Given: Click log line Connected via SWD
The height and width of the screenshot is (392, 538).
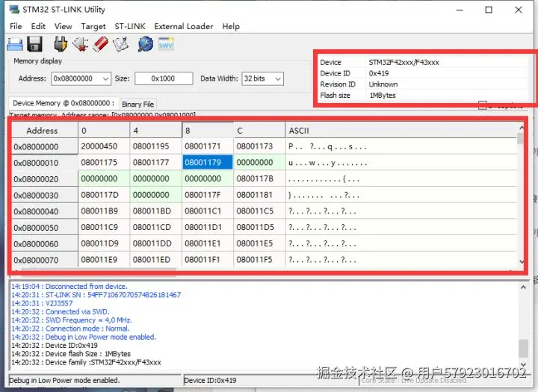Looking at the screenshot, I should (61, 312).
